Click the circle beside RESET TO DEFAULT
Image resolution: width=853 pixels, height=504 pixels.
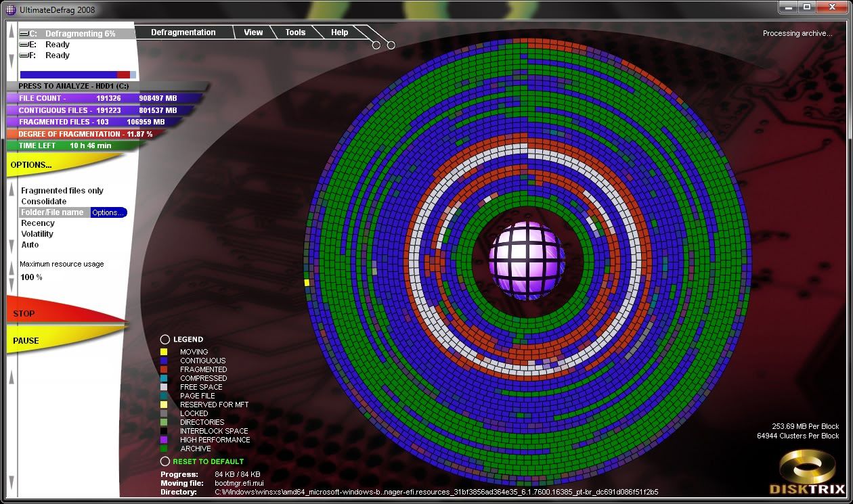(x=165, y=461)
